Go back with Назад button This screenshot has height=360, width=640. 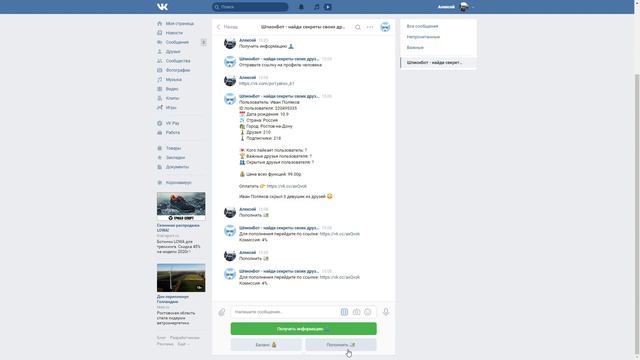point(227,27)
